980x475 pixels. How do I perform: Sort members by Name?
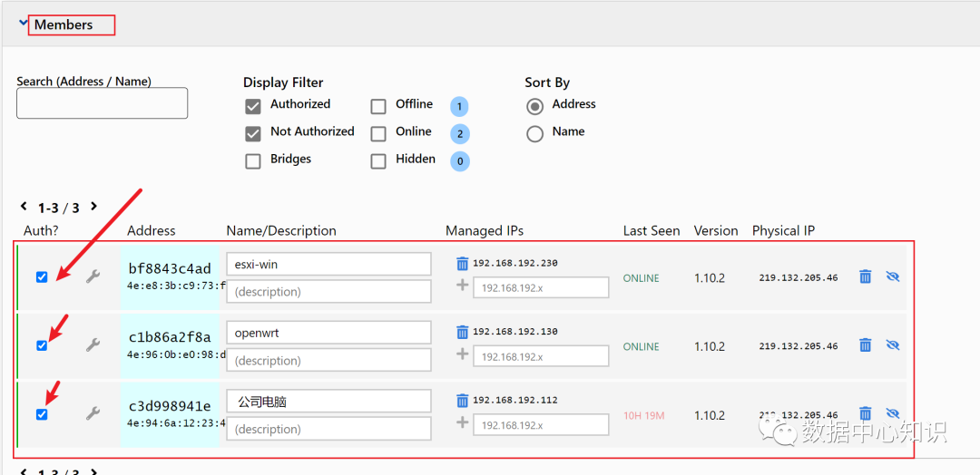click(535, 134)
